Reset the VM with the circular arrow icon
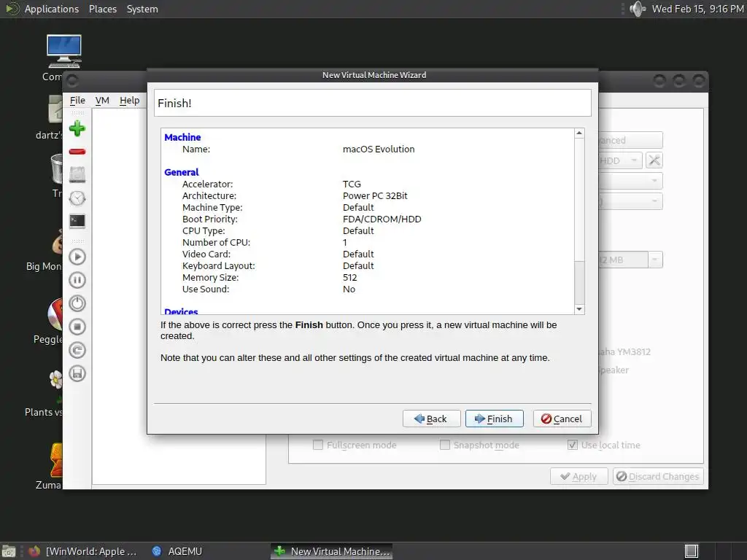Screen dimensions: 747x560 (x=77, y=351)
